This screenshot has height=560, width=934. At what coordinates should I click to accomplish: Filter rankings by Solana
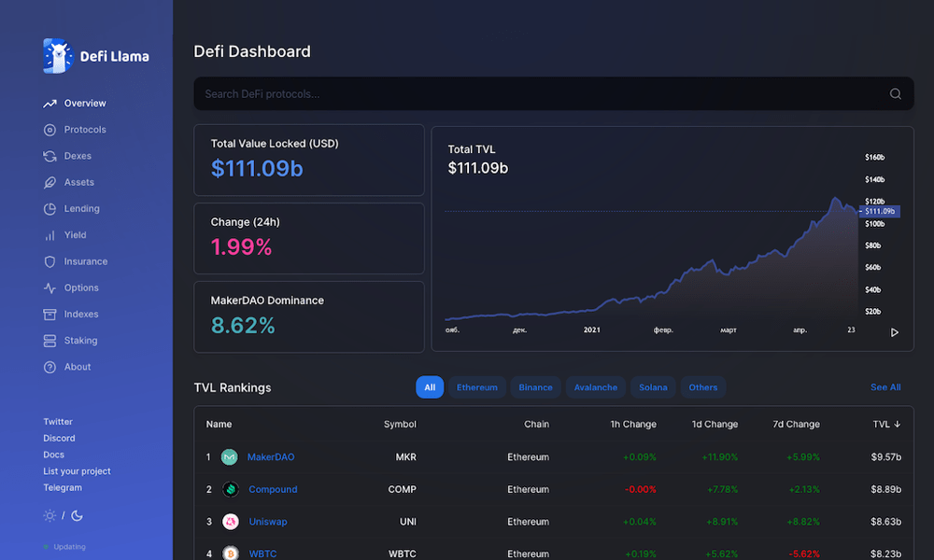(653, 387)
